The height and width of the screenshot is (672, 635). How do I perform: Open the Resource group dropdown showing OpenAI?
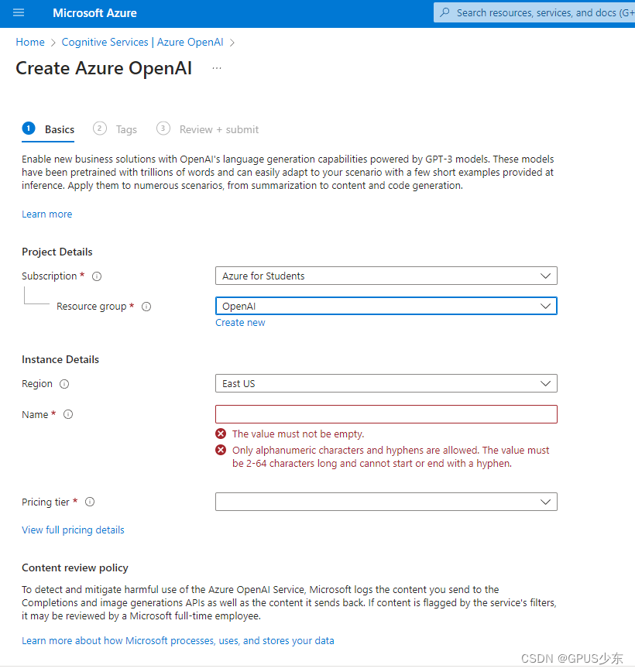click(x=386, y=306)
